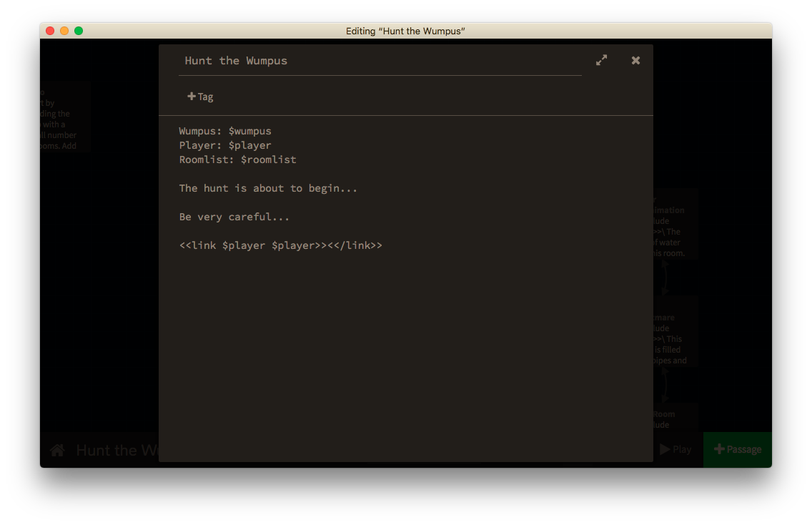Add a tag using the +Tag control
The image size is (812, 525).
pyautogui.click(x=200, y=96)
